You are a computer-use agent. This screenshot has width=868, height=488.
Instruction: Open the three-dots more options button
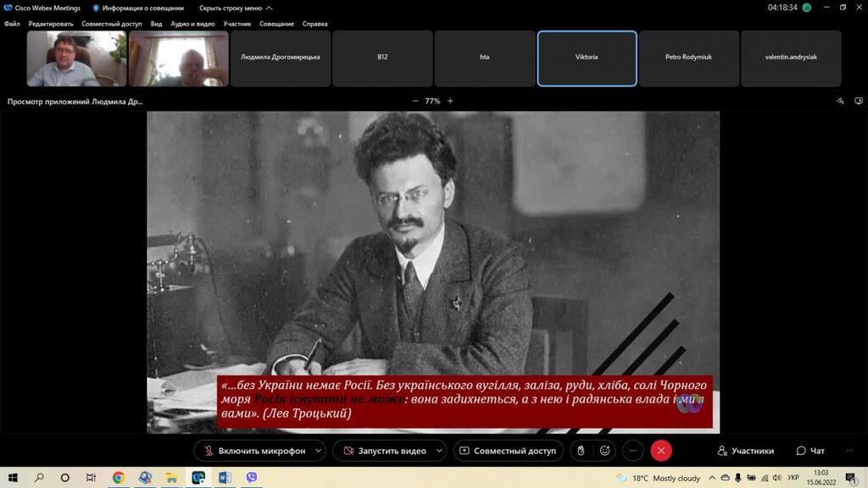(633, 451)
